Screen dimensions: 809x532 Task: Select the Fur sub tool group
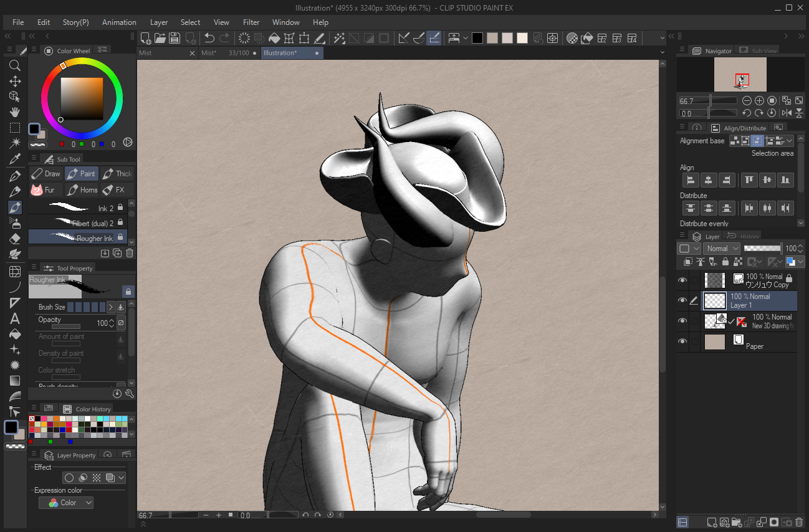46,189
